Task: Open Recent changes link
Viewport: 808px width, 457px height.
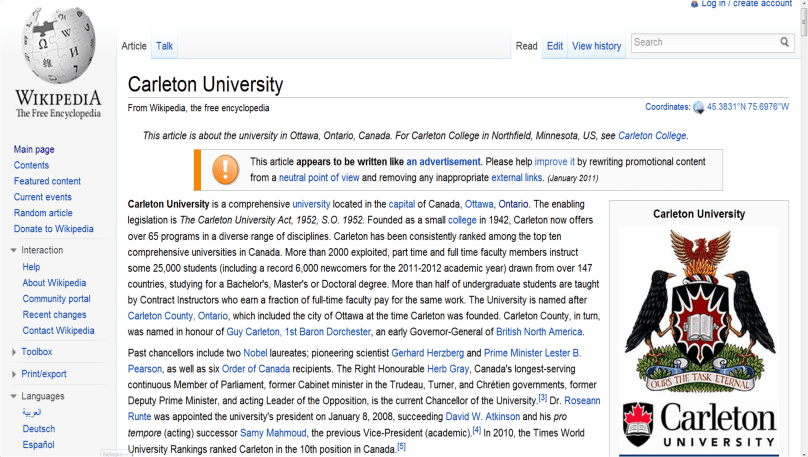Action: tap(54, 315)
